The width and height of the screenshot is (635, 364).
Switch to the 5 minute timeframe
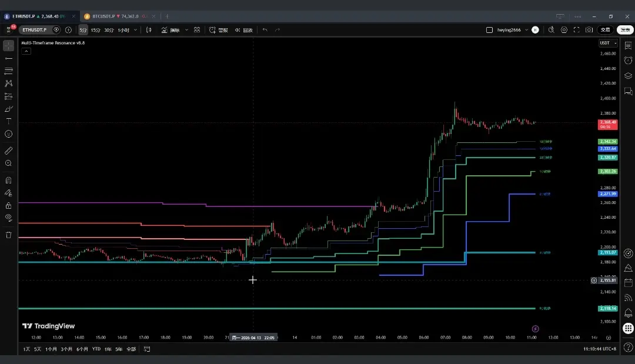(x=83, y=30)
